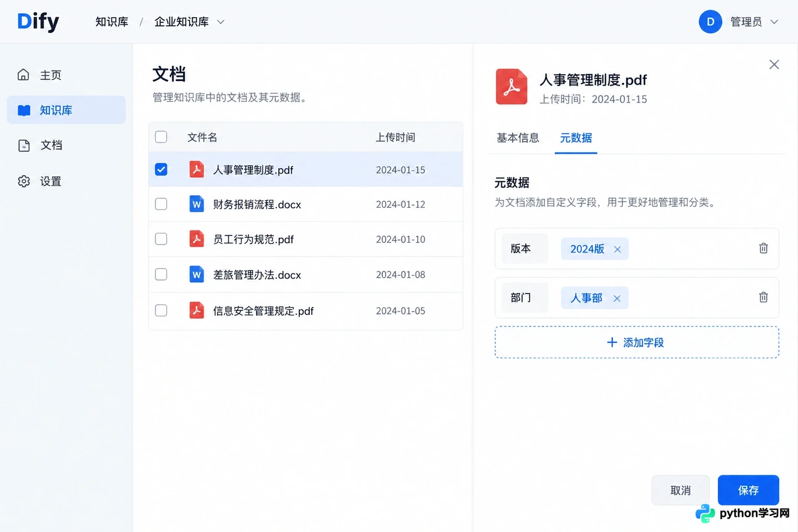Select the 知识库 book icon in sidebar

coord(24,110)
